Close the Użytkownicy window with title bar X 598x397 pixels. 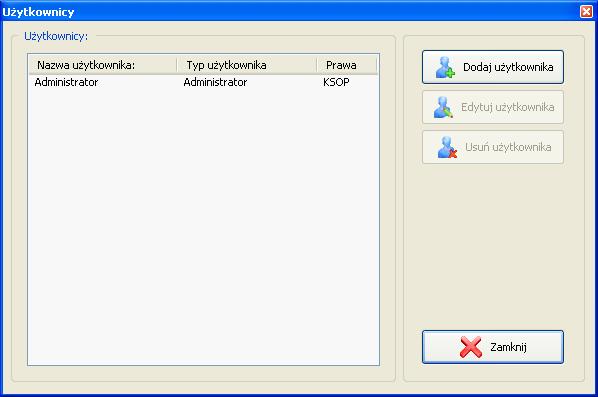[586, 11]
